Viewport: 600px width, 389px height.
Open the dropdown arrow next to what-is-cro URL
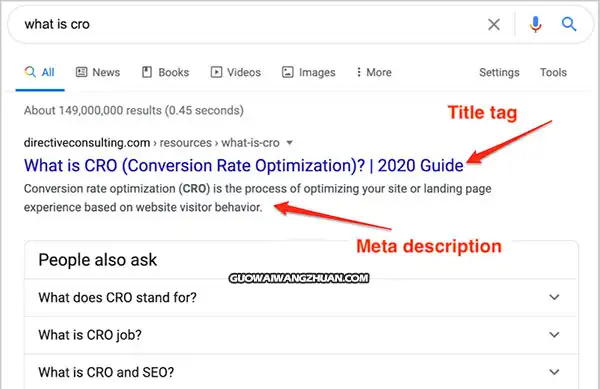coord(290,143)
